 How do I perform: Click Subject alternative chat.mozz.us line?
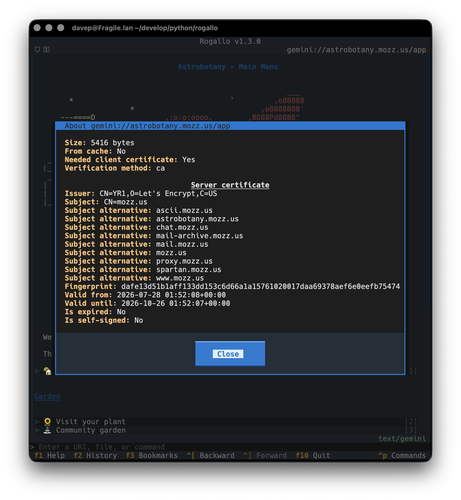coord(137,227)
